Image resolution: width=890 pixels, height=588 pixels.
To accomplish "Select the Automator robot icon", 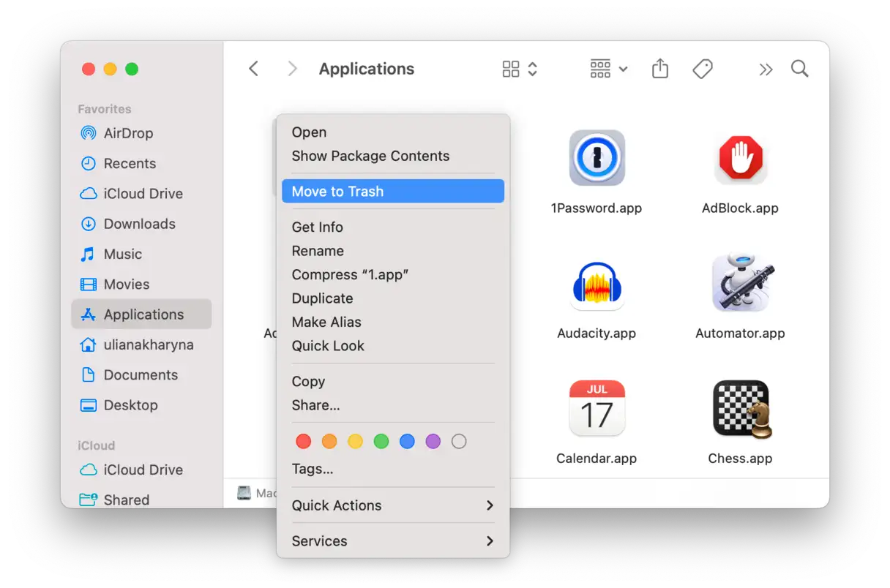I will [x=740, y=283].
